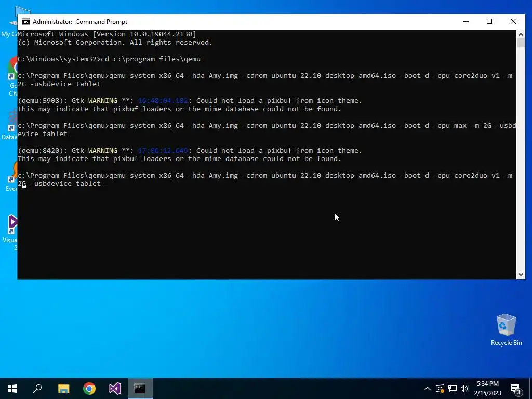Image resolution: width=532 pixels, height=399 pixels.
Task: Click the 'cd c:\program files\qemu' command line
Action: (109, 59)
